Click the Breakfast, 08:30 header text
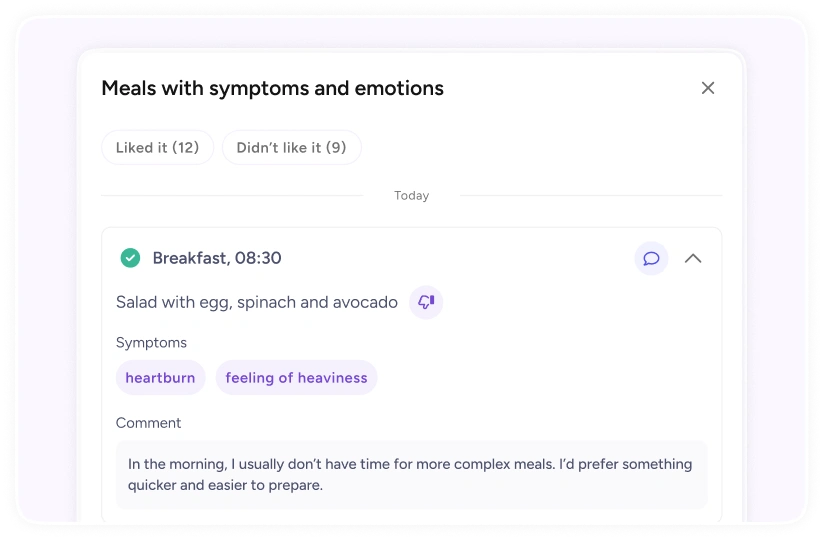The height and width of the screenshot is (540, 824). click(x=217, y=258)
